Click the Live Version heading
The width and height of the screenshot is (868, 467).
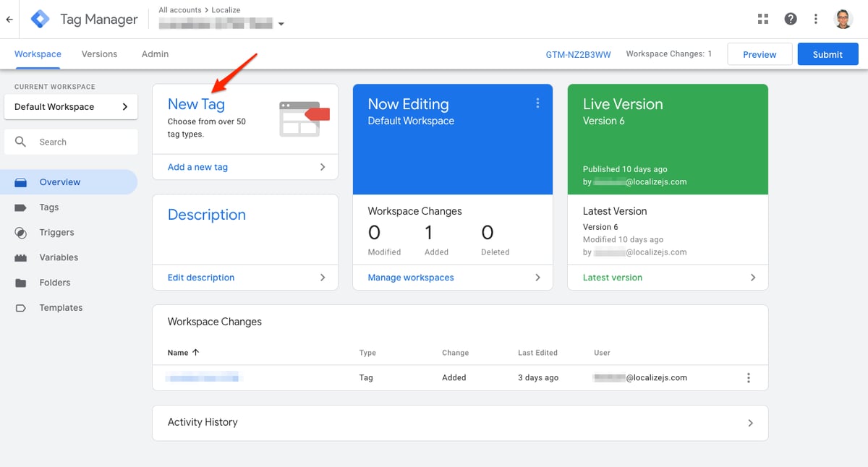point(623,104)
